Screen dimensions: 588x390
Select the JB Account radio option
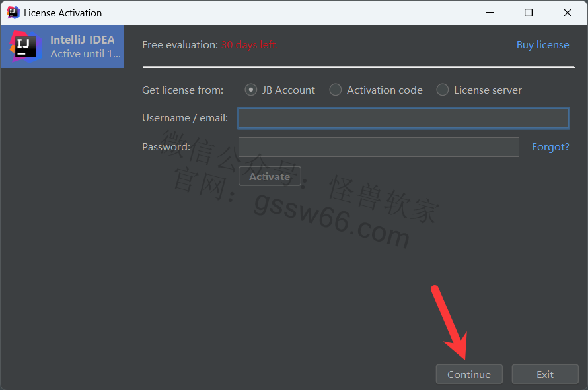click(x=251, y=90)
